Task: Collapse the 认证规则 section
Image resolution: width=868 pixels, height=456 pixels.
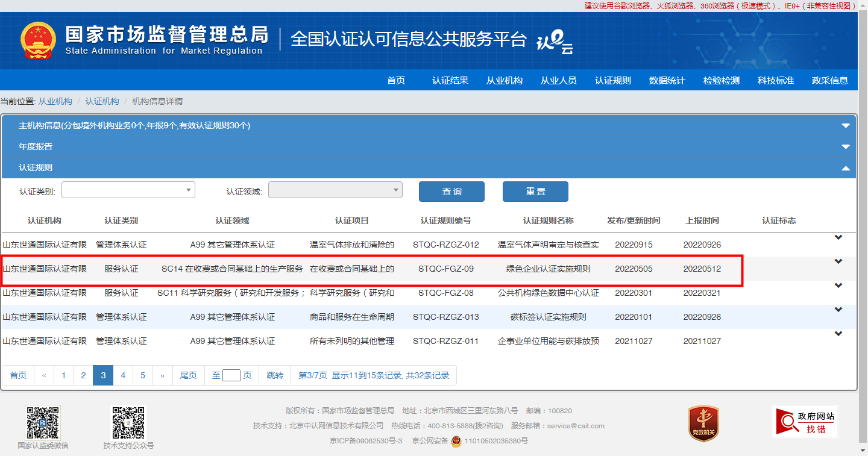Action: (846, 168)
